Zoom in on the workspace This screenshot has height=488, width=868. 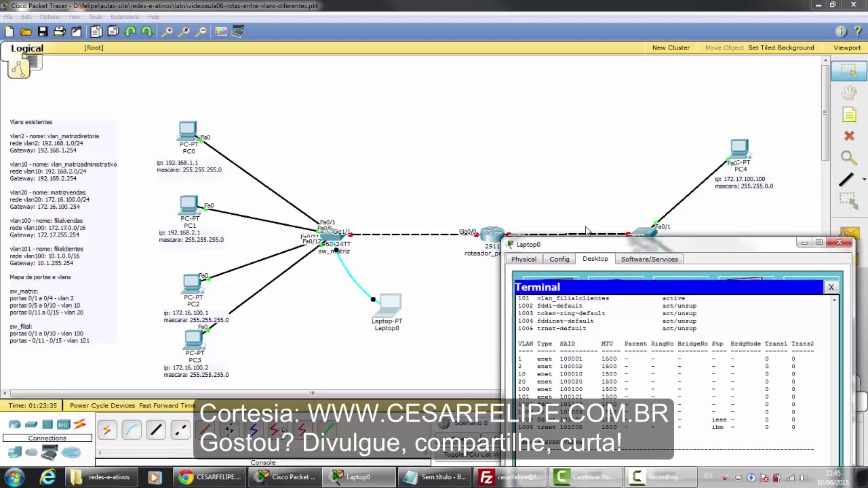tap(167, 31)
